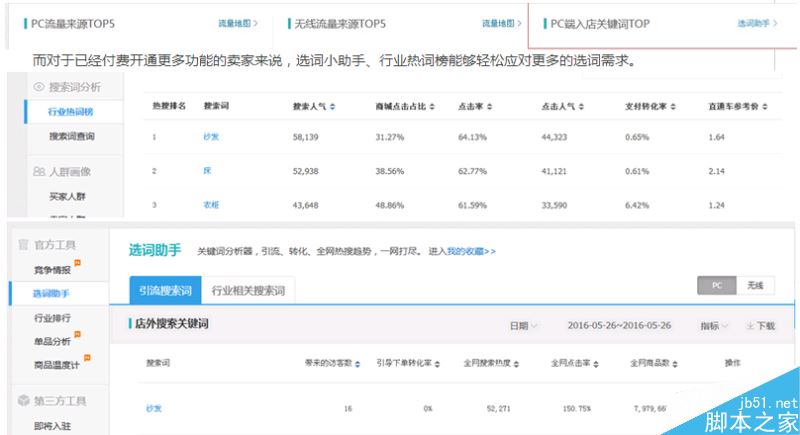The height and width of the screenshot is (435, 800).
Task: Switch device toggle to PC
Action: click(x=716, y=286)
